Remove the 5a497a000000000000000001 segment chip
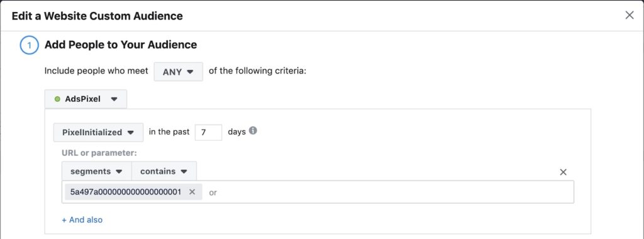Viewport: 644px width, 239px height. [192, 192]
